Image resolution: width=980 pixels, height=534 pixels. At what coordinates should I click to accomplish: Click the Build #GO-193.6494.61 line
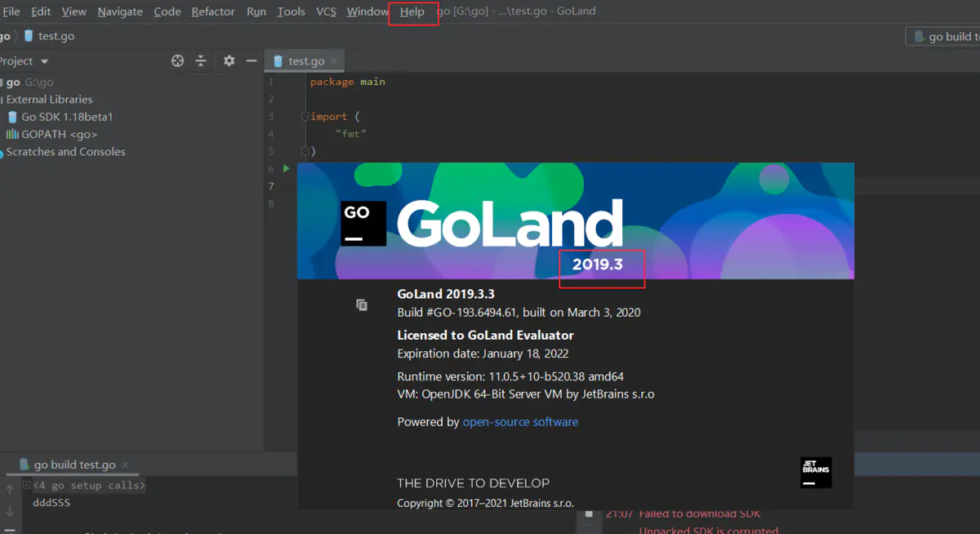tap(519, 312)
